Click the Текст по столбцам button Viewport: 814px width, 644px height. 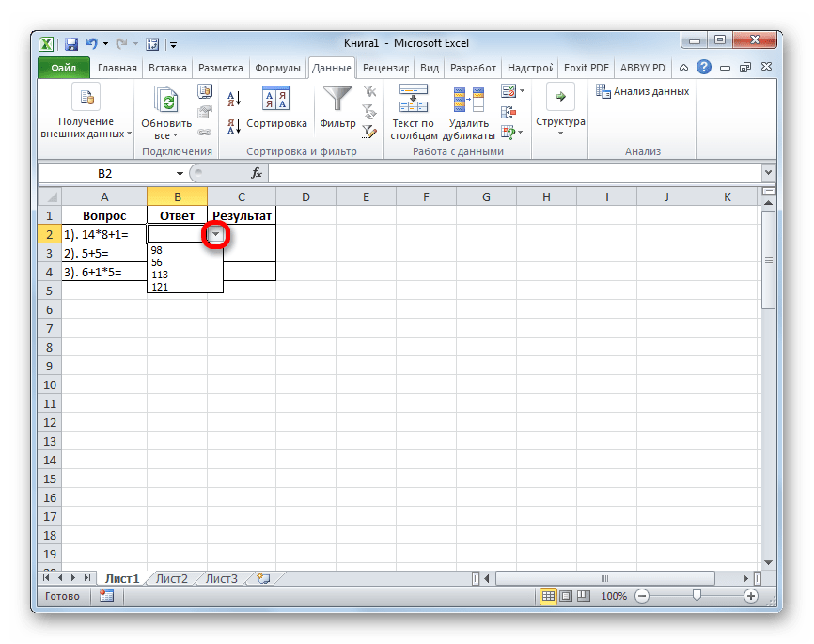click(x=414, y=112)
